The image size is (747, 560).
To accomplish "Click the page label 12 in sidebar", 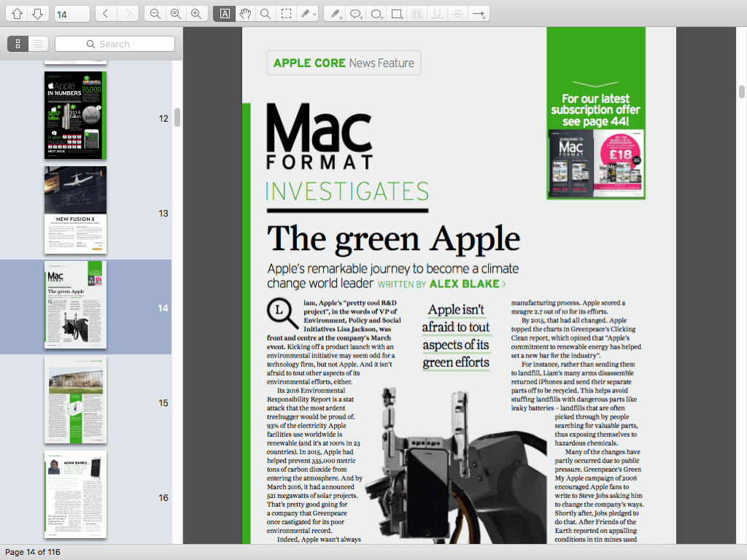I will (163, 119).
